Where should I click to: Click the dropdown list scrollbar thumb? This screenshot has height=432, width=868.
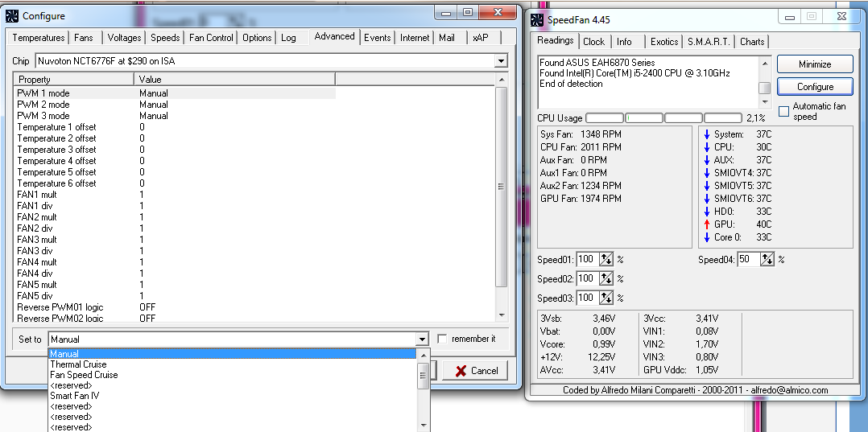pos(424,376)
